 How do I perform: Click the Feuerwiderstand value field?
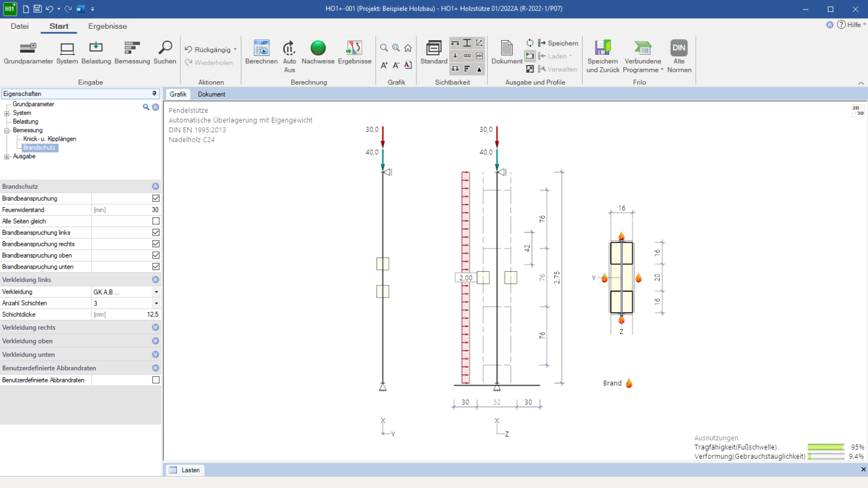pyautogui.click(x=126, y=210)
